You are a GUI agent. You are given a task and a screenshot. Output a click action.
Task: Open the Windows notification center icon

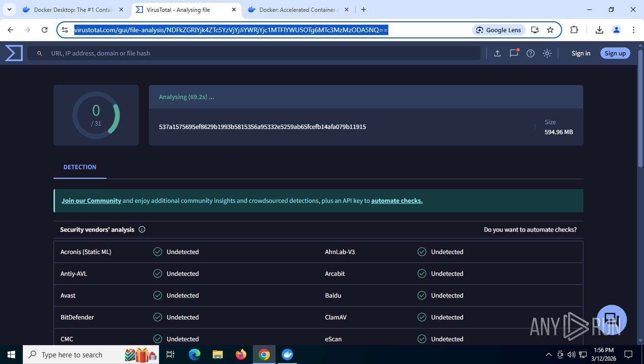point(628,355)
